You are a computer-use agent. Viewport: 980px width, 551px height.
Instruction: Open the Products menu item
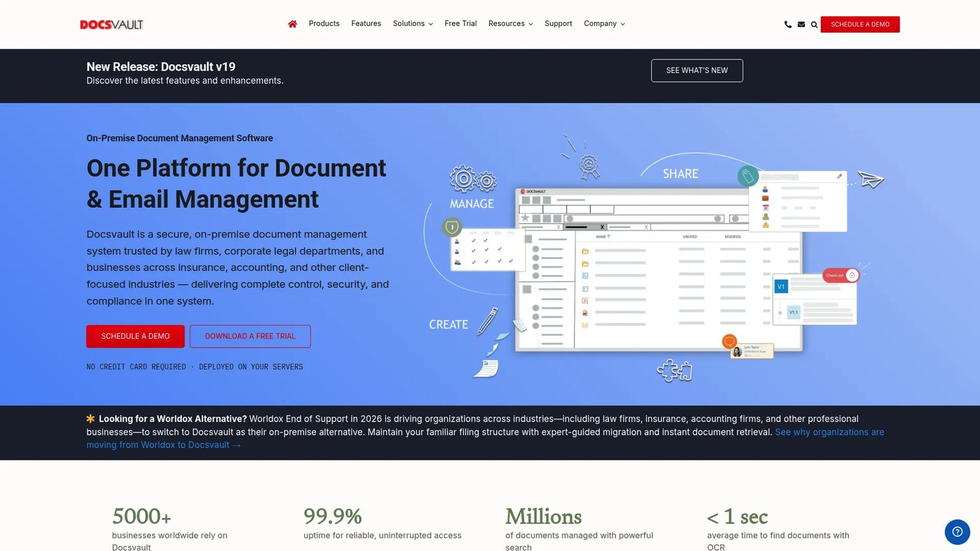[x=324, y=24]
